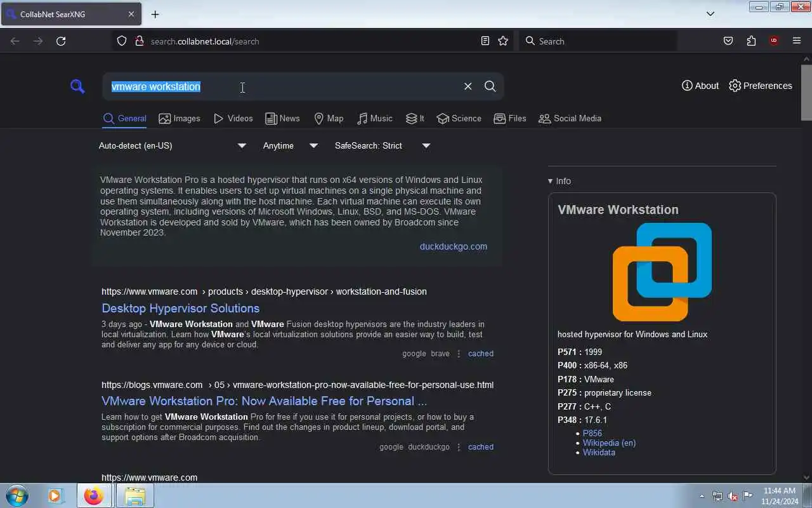Viewport: 812px width, 508px height.
Task: Go back in browser history
Action: (15, 41)
